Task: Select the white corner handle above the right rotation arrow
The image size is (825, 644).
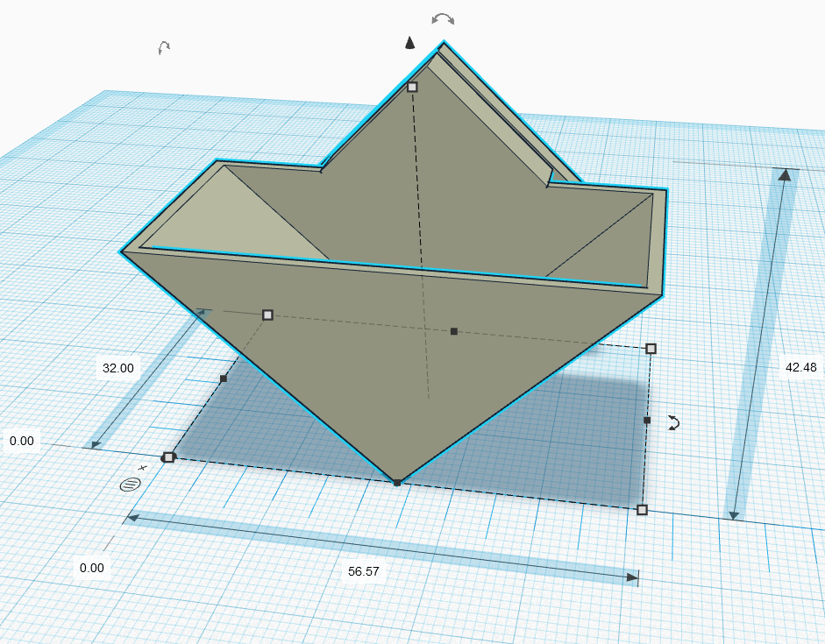Action: pyautogui.click(x=651, y=349)
